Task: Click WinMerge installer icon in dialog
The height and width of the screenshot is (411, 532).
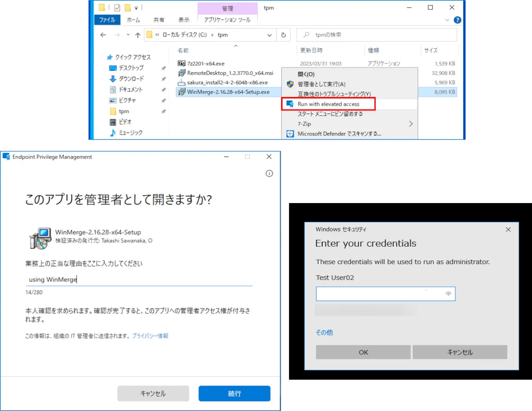Action: (x=40, y=239)
